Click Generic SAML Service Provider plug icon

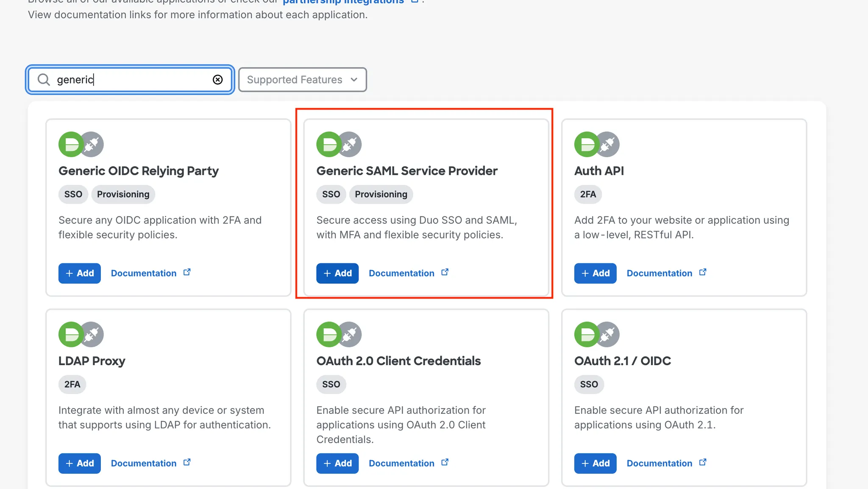coord(350,144)
